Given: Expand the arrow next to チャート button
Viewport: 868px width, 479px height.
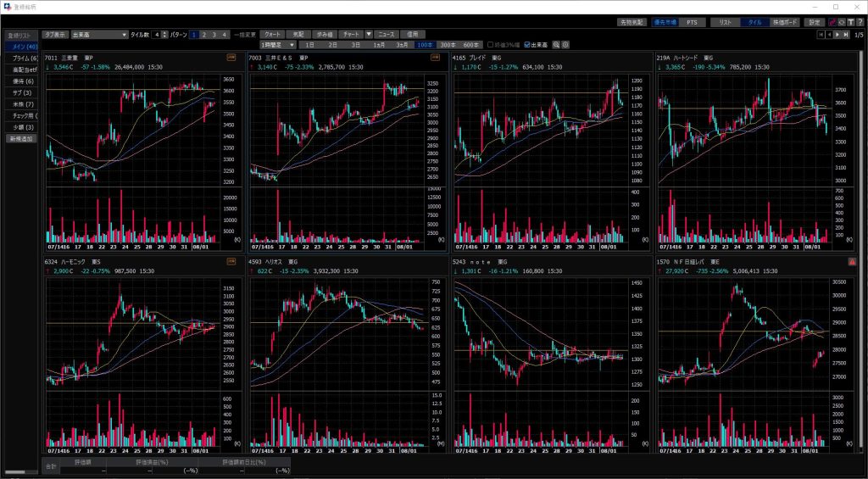Looking at the screenshot, I should pos(369,35).
